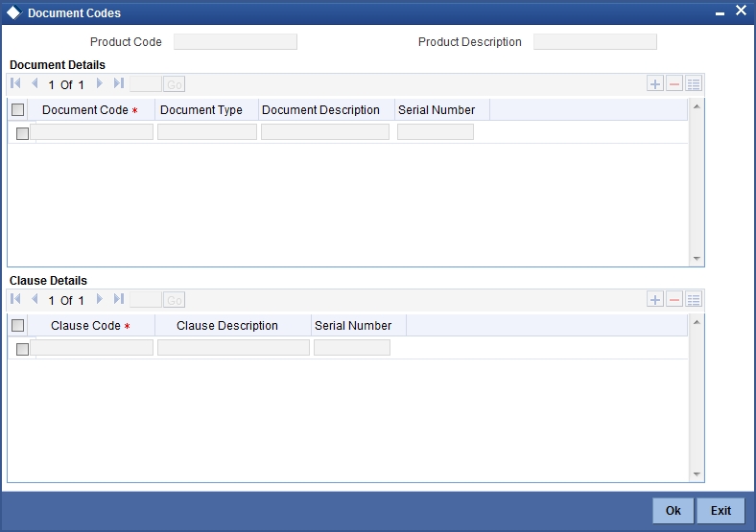Image resolution: width=756 pixels, height=532 pixels.
Task: Click scroll down arrow in Document Details grid
Action: 697,259
